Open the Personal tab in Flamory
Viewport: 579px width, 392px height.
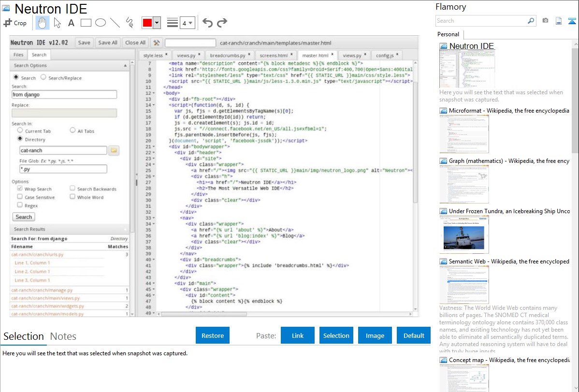449,34
